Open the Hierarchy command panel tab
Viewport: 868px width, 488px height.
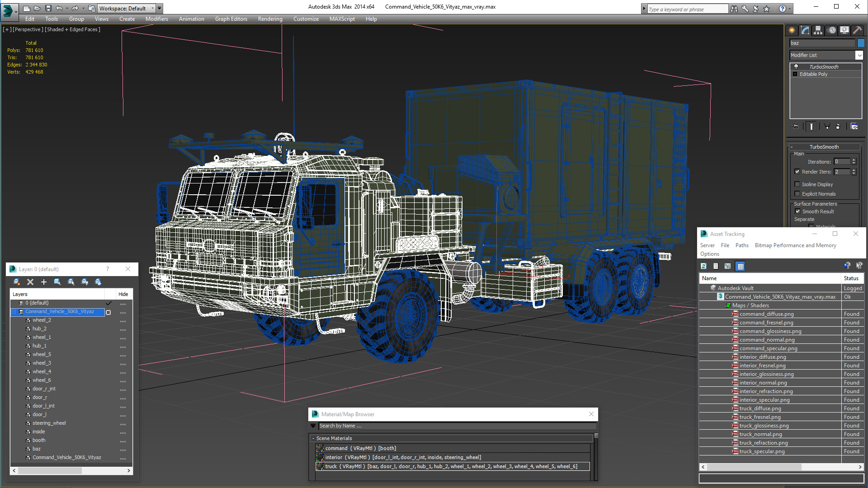pos(818,30)
